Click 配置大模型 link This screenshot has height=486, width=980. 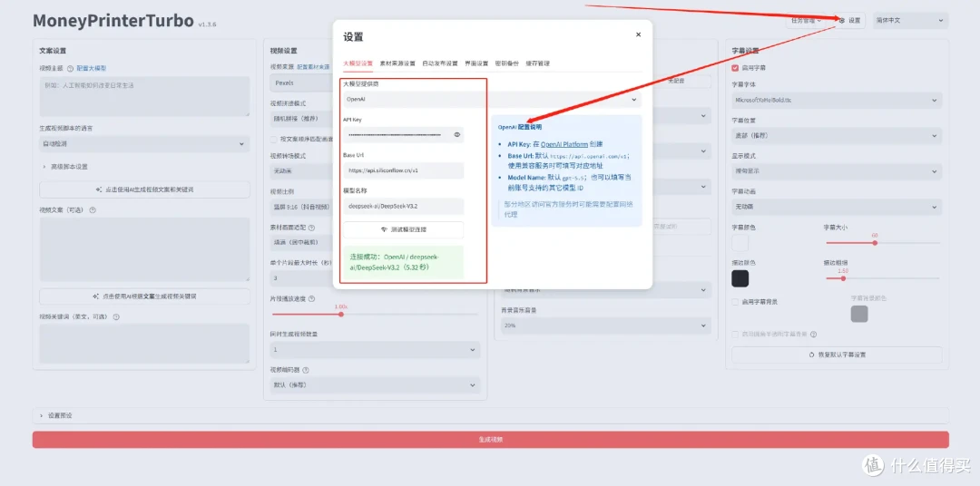[92, 68]
